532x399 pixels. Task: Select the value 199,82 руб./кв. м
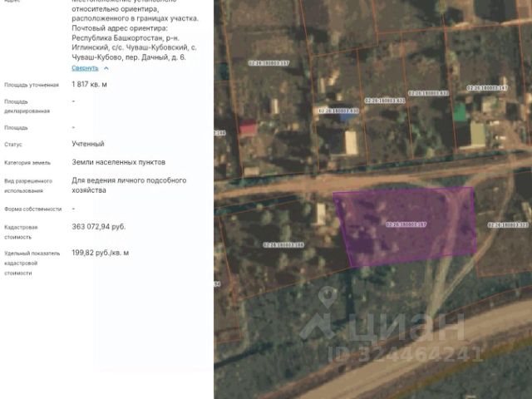click(x=100, y=253)
